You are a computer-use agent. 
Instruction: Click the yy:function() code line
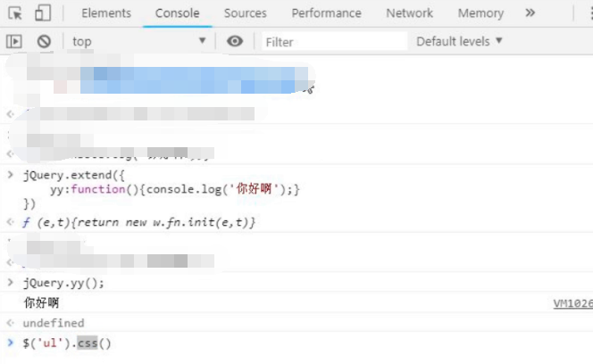point(175,189)
